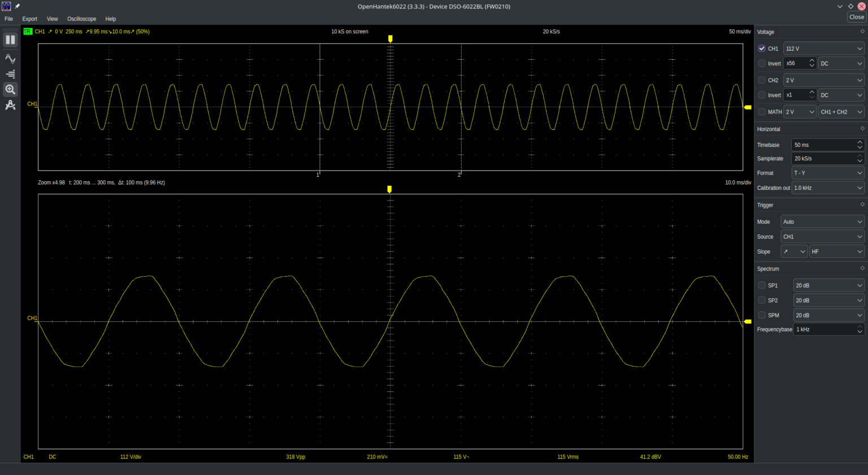This screenshot has height=475, width=868.
Task: Open the MATH 2 V gain dropdown
Action: click(800, 112)
